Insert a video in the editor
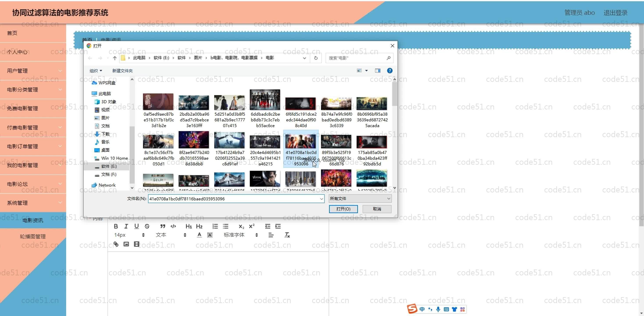This screenshot has height=316, width=644. (137, 244)
